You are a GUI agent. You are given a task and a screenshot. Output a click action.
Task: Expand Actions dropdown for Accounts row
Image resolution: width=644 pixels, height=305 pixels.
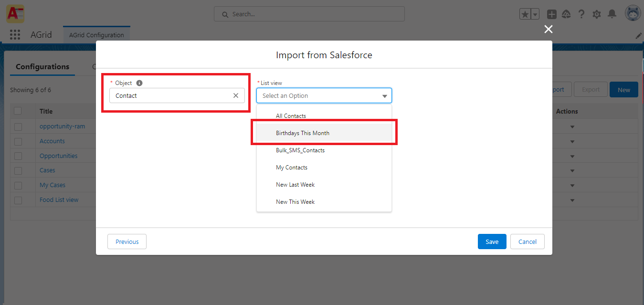[x=572, y=142]
